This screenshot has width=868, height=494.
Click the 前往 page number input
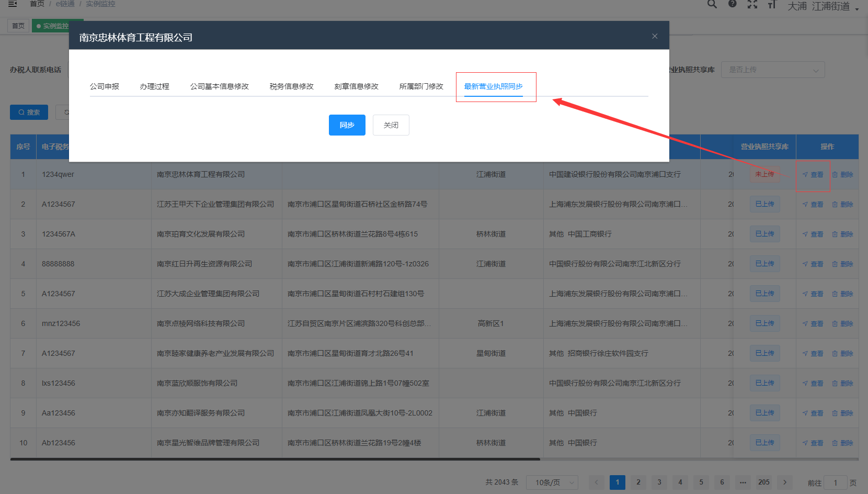click(x=836, y=482)
